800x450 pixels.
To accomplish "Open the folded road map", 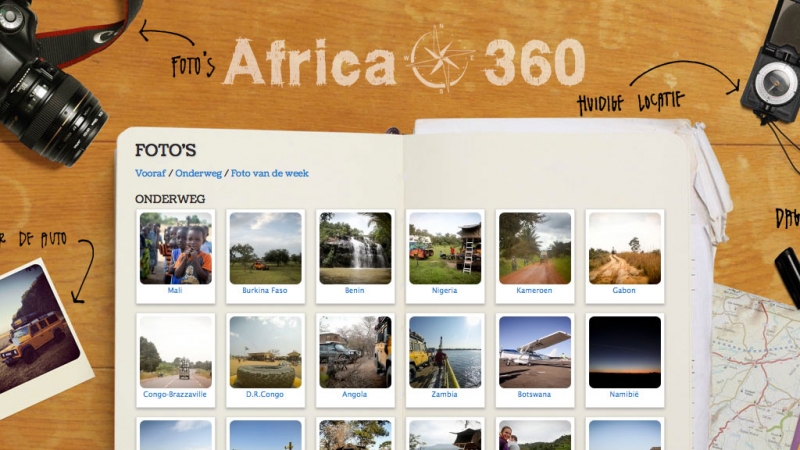I will pos(755,367).
